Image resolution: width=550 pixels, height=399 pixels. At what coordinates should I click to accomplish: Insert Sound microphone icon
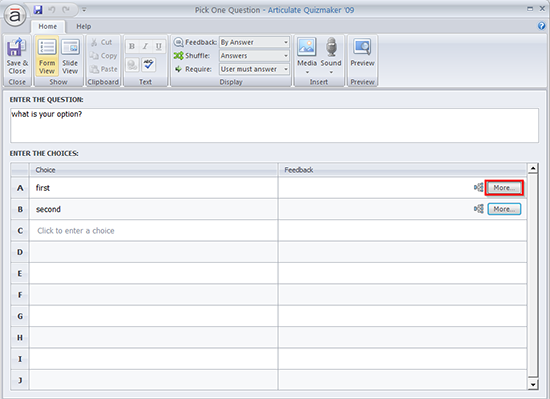(x=331, y=47)
